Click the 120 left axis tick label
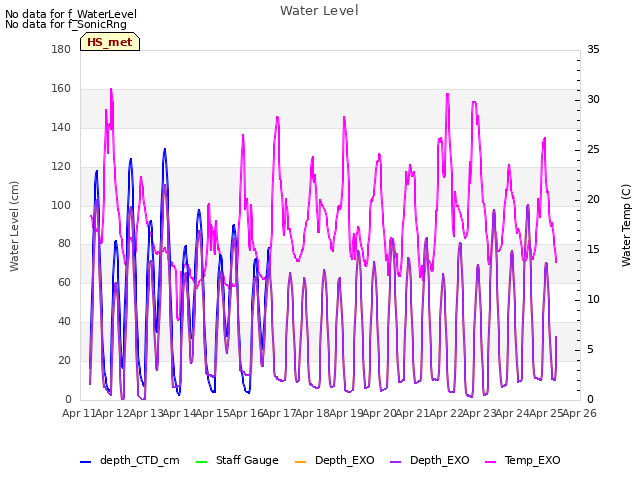 [61, 167]
